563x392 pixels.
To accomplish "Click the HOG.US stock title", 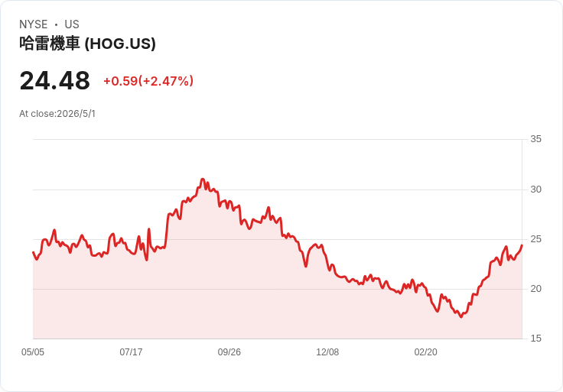I will click(x=87, y=44).
